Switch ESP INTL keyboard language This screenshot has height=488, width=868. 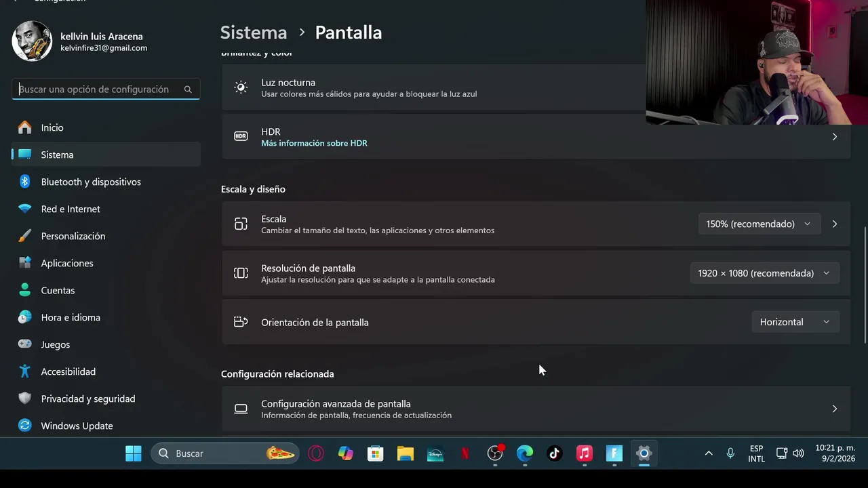[756, 453]
